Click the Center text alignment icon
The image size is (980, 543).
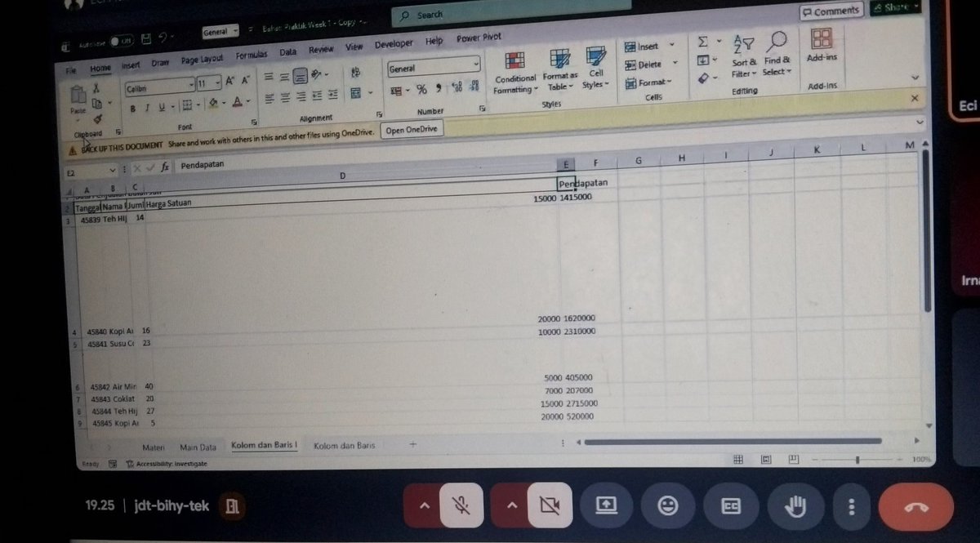283,98
